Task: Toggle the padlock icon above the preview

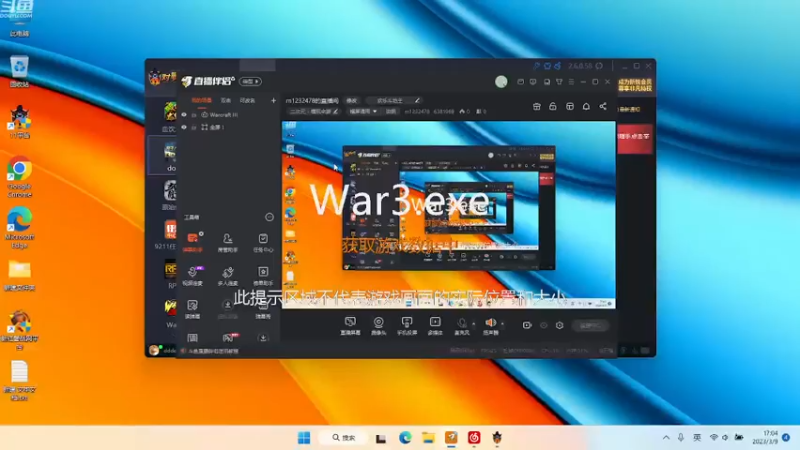Action: point(553,106)
